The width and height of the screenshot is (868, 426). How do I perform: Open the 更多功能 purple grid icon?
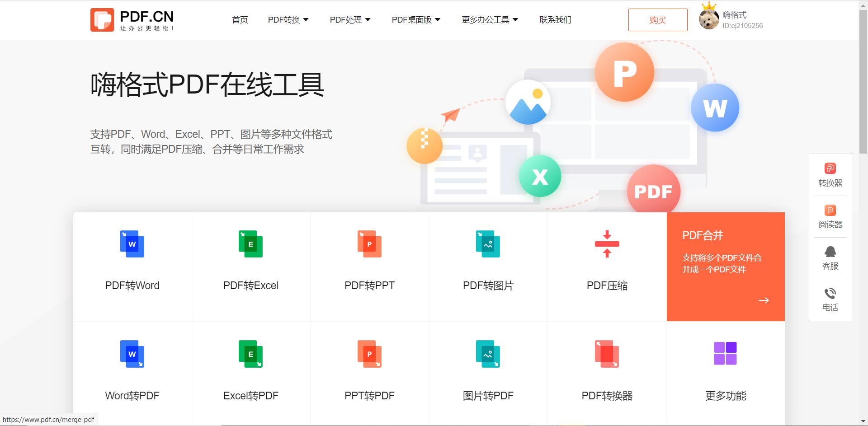725,353
